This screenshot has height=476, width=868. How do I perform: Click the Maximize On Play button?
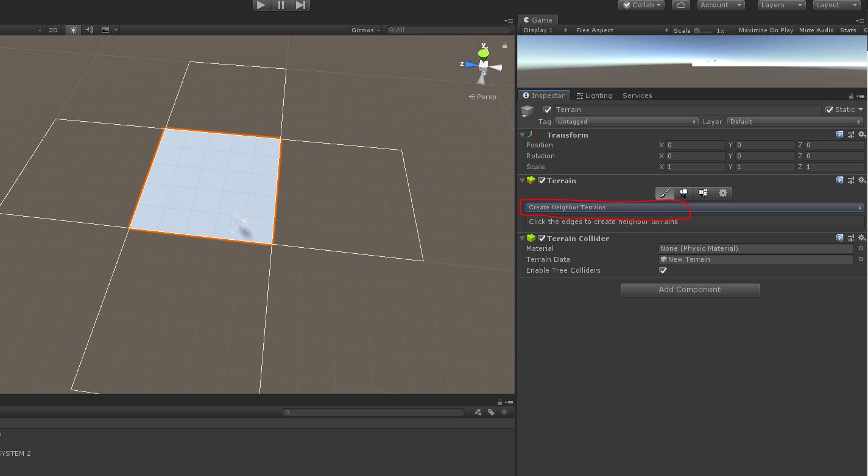766,30
